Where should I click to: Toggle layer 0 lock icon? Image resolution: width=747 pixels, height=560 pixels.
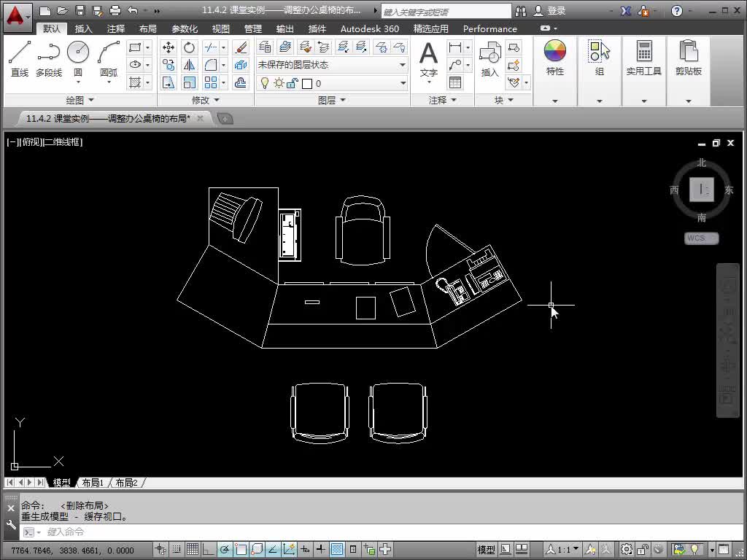[x=292, y=84]
